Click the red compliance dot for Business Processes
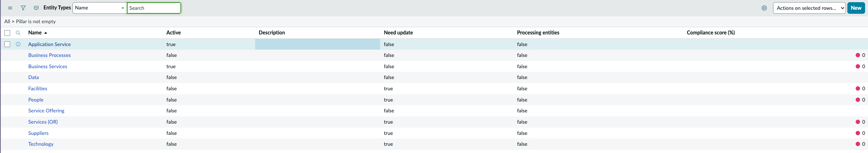This screenshot has height=153, width=868. pyautogui.click(x=858, y=55)
